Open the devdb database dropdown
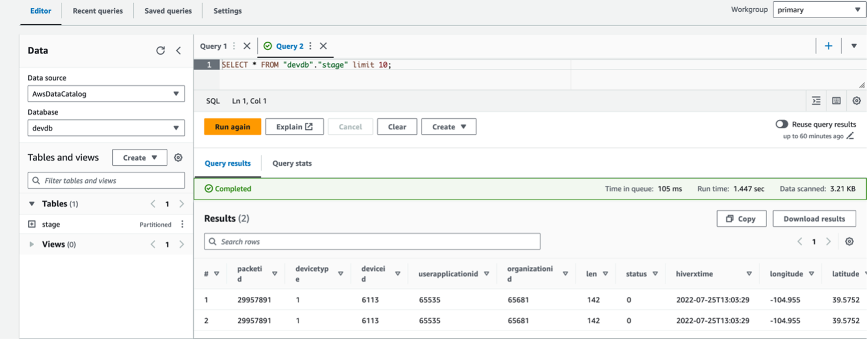Image resolution: width=868 pixels, height=341 pixels. coord(106,128)
